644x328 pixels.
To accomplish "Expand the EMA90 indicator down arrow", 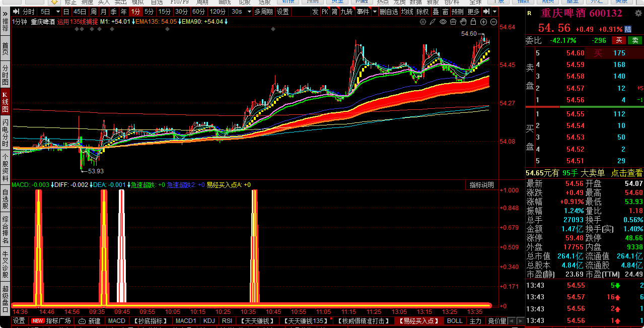I will [x=226, y=22].
